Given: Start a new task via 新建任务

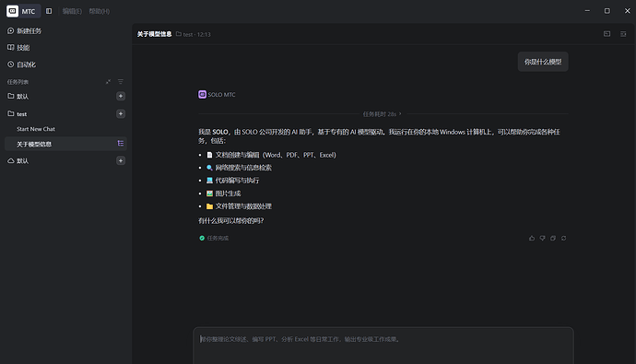Looking at the screenshot, I should 24,30.
